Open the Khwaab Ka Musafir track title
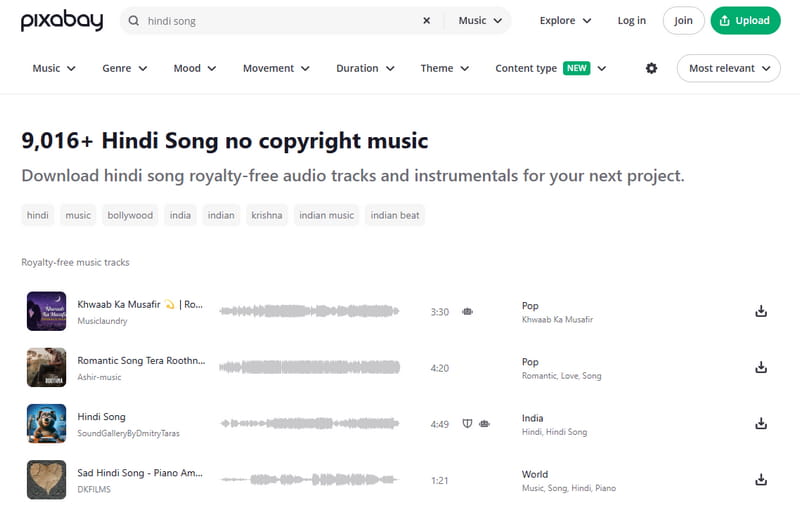The height and width of the screenshot is (508, 800). pyautogui.click(x=140, y=304)
